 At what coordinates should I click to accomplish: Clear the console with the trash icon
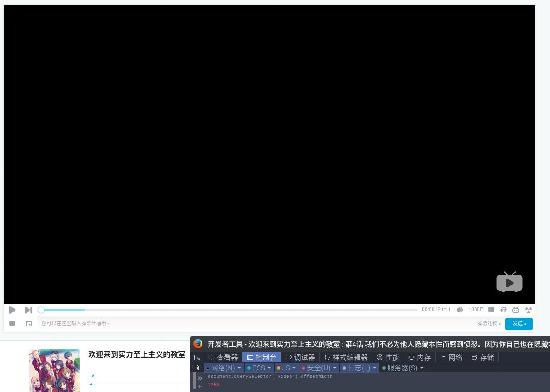197,368
